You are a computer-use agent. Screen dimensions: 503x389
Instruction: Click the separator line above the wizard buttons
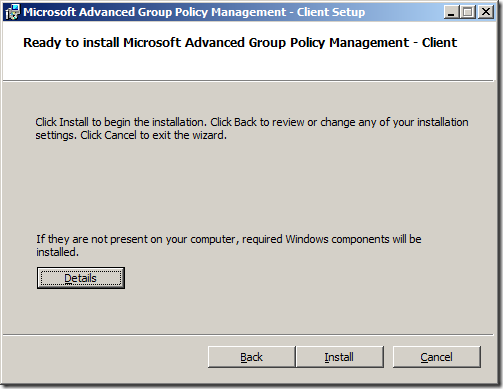(x=248, y=334)
